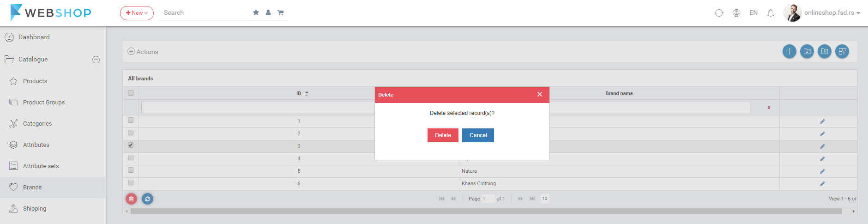The width and height of the screenshot is (868, 224).
Task: Open the Actions menu
Action: click(143, 52)
